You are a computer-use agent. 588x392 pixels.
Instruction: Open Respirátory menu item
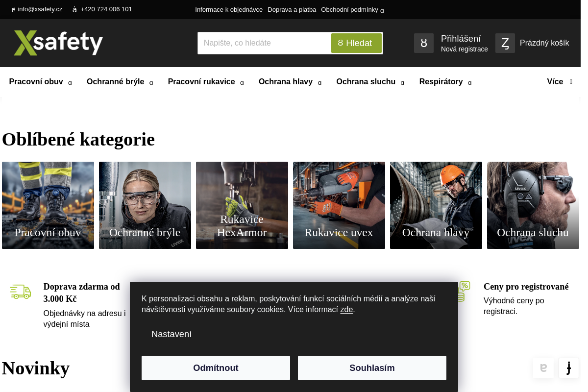pyautogui.click(x=441, y=82)
